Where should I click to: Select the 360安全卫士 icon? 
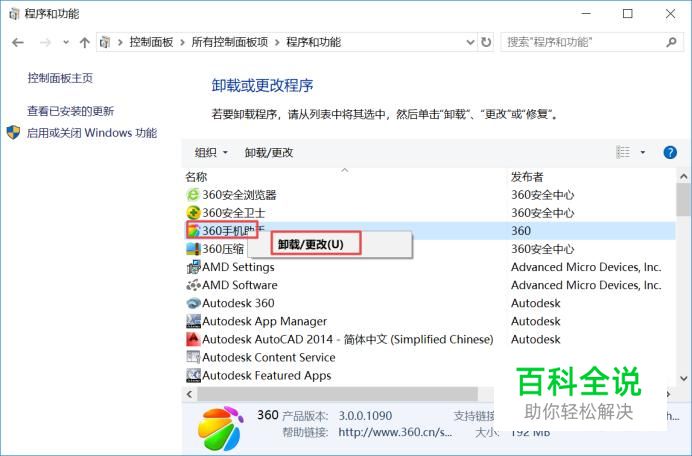(193, 213)
